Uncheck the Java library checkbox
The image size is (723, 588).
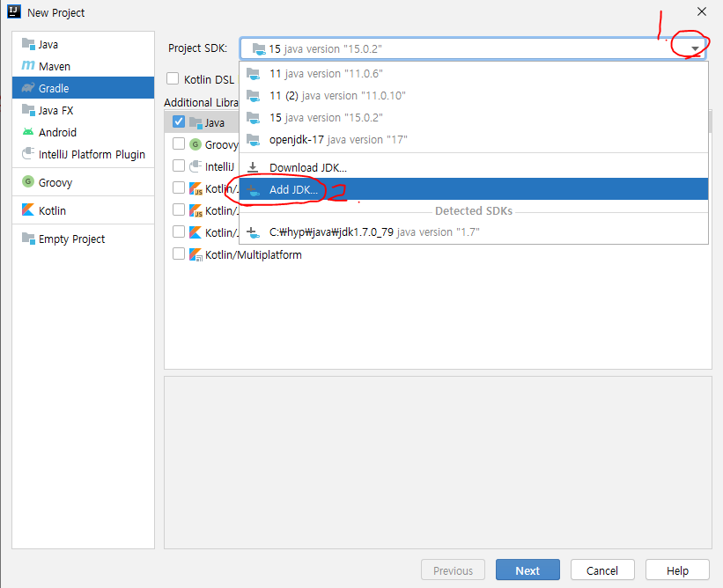(x=179, y=121)
